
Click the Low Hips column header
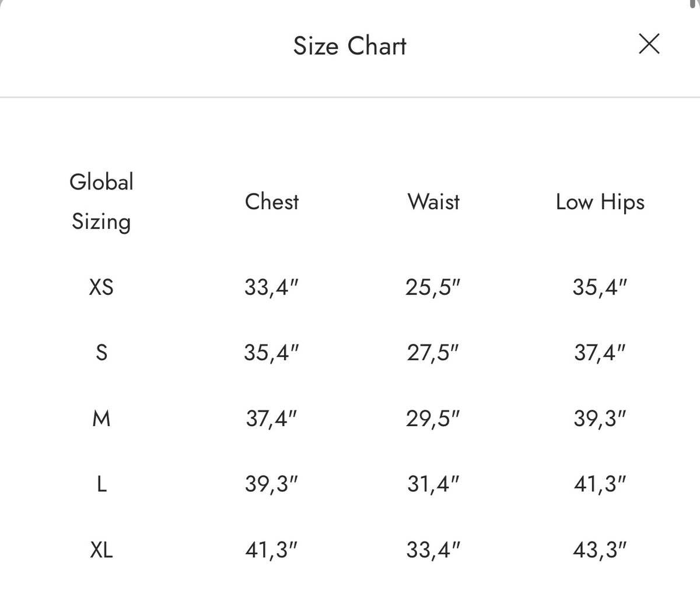coord(600,202)
